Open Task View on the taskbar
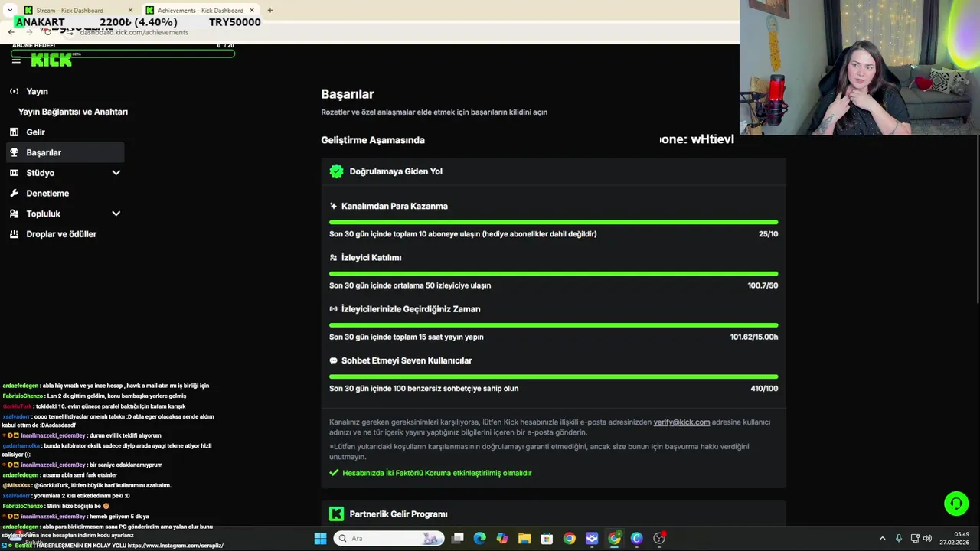Screen dimensions: 980x551 pos(457,538)
